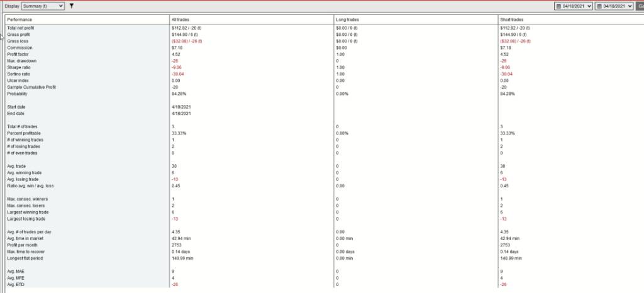
Task: Click the Avg. losing trade row label
Action: click(x=23, y=179)
